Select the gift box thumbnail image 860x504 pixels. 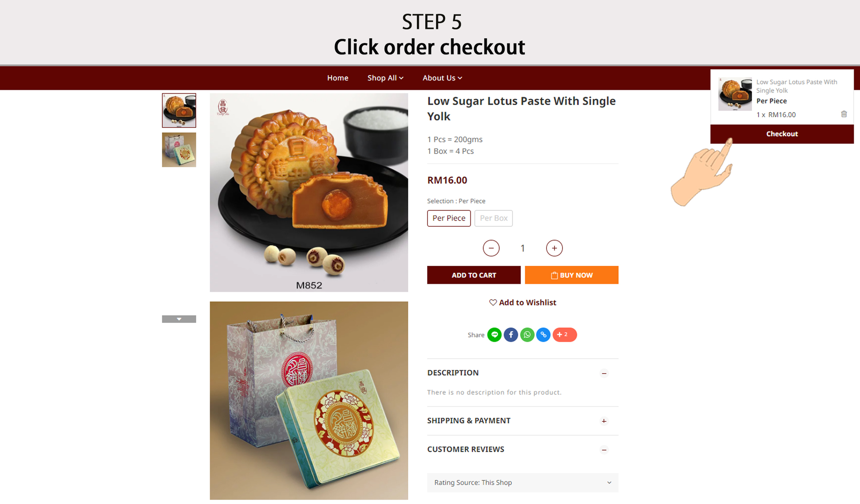click(179, 150)
